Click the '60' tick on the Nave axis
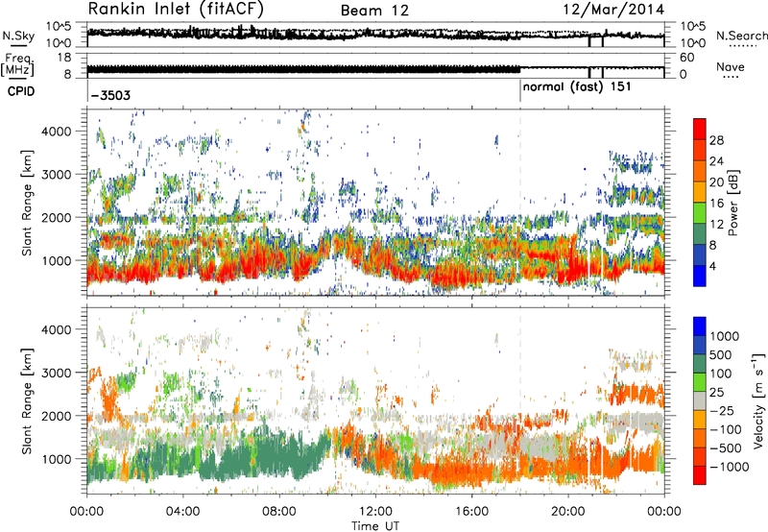The width and height of the screenshot is (768, 532). pos(686,58)
